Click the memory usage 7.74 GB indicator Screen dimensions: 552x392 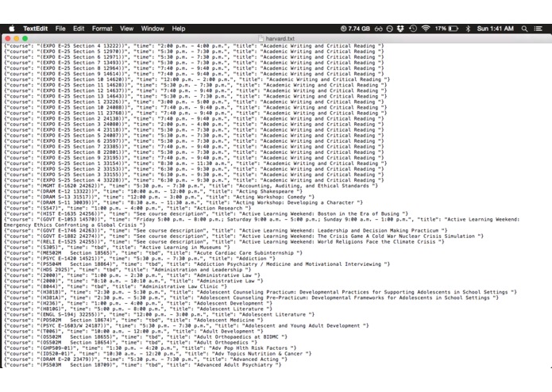point(355,29)
